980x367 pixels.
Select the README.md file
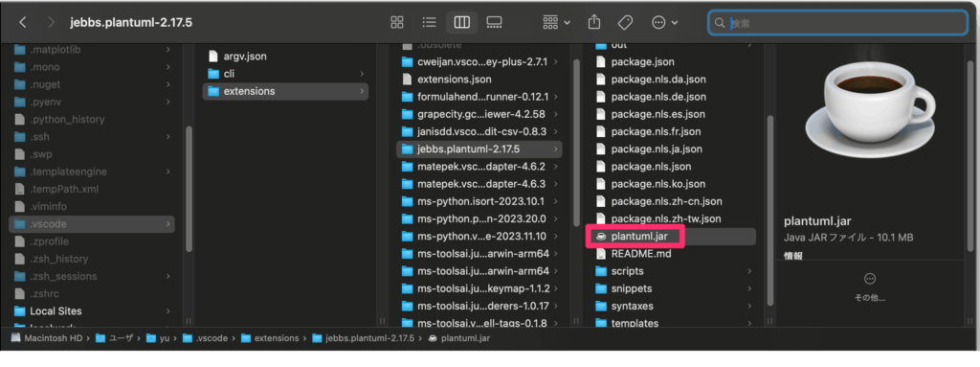pyautogui.click(x=673, y=254)
